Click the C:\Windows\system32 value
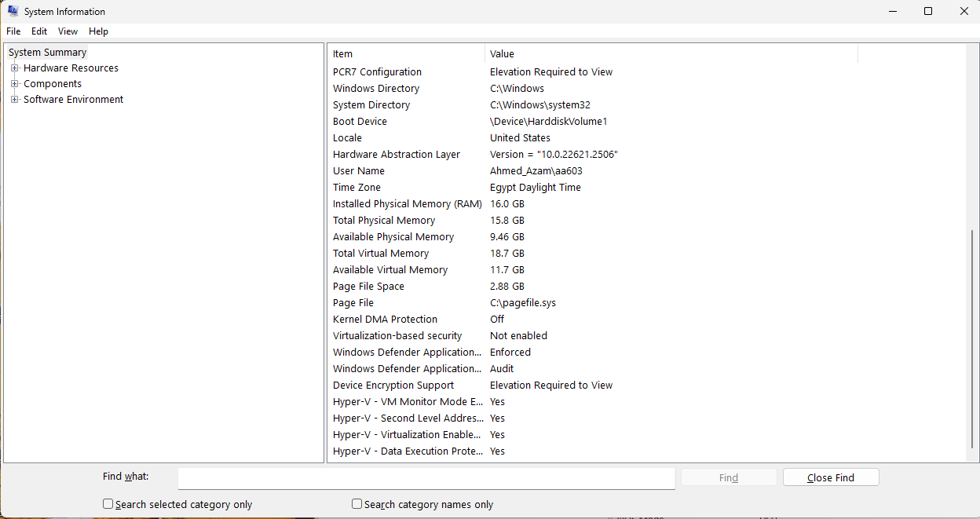This screenshot has height=519, width=980. [x=540, y=104]
